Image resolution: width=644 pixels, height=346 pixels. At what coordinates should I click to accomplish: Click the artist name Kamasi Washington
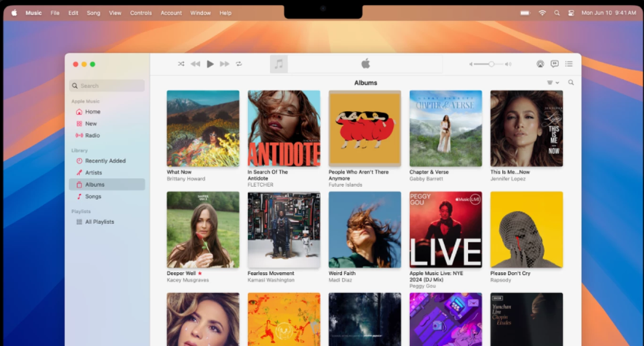pyautogui.click(x=270, y=280)
